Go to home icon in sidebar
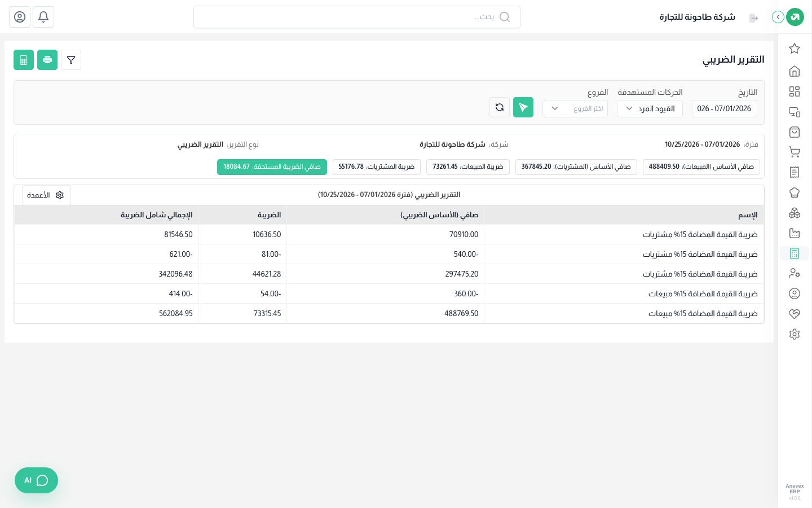812x508 pixels. [x=795, y=71]
